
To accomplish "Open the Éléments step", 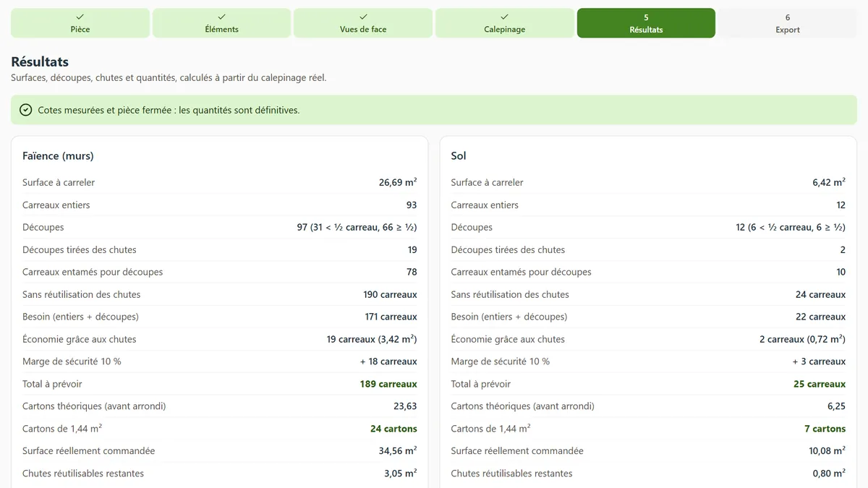I will pos(221,23).
